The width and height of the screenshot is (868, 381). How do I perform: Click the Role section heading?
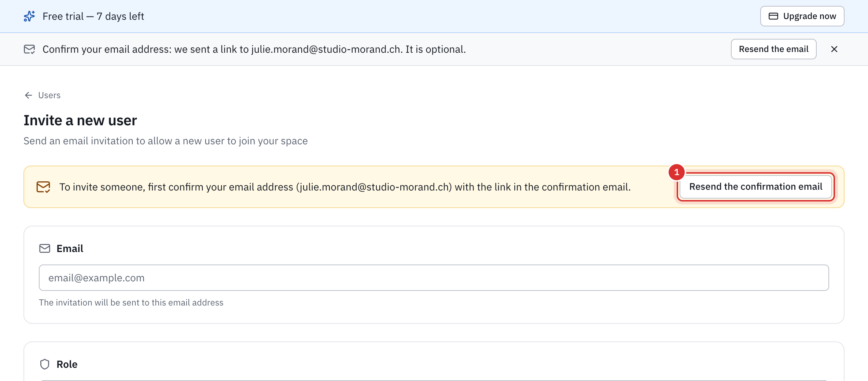[x=67, y=364]
